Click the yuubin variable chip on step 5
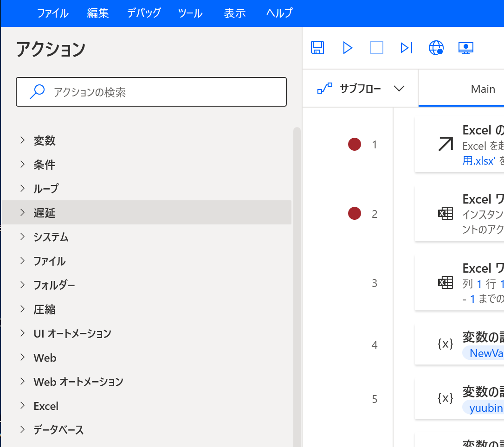This screenshot has width=504, height=447. [484, 408]
